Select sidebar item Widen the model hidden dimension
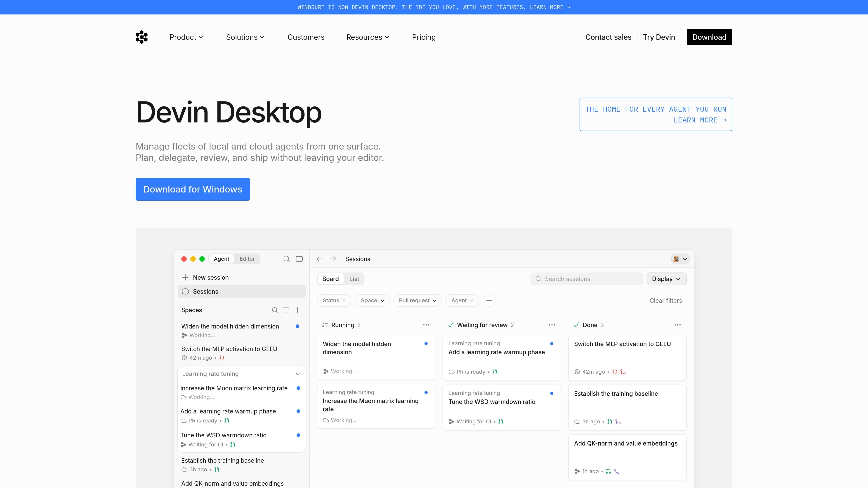 click(241, 330)
